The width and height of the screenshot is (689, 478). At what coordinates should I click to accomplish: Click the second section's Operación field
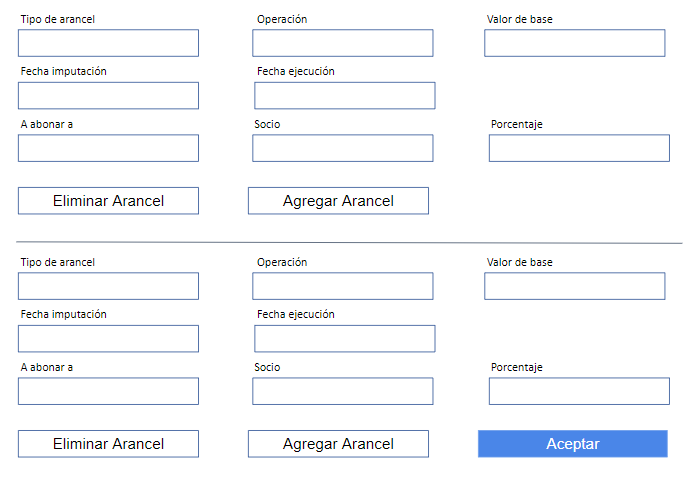pos(342,286)
